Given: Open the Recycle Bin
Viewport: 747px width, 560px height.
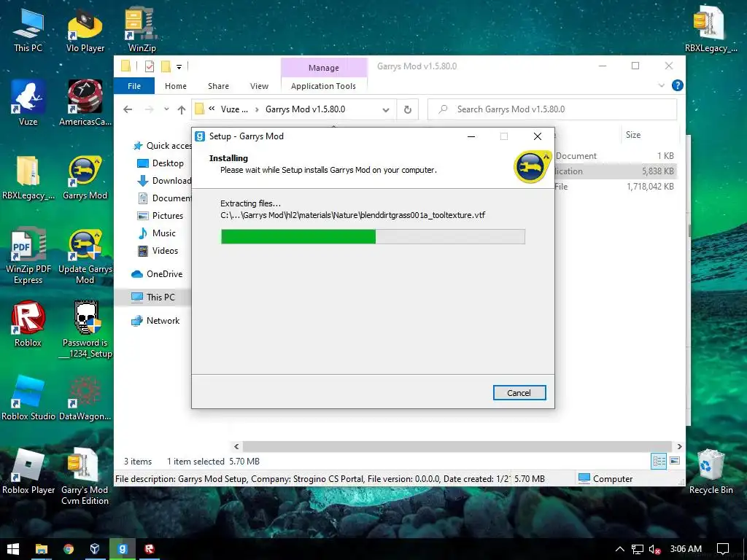Looking at the screenshot, I should click(x=711, y=472).
